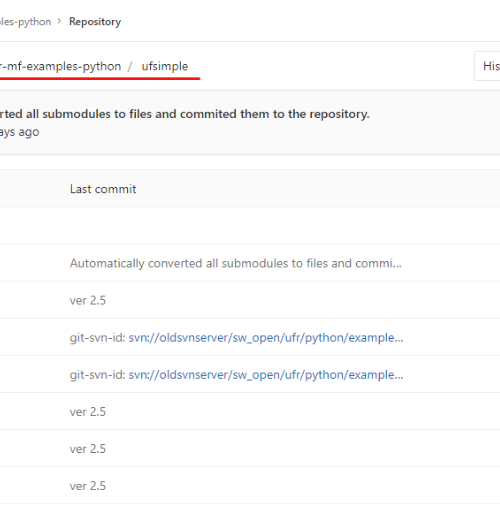The width and height of the screenshot is (500, 516).
Task: Open the parent directory row above the commits
Action: pos(250,225)
